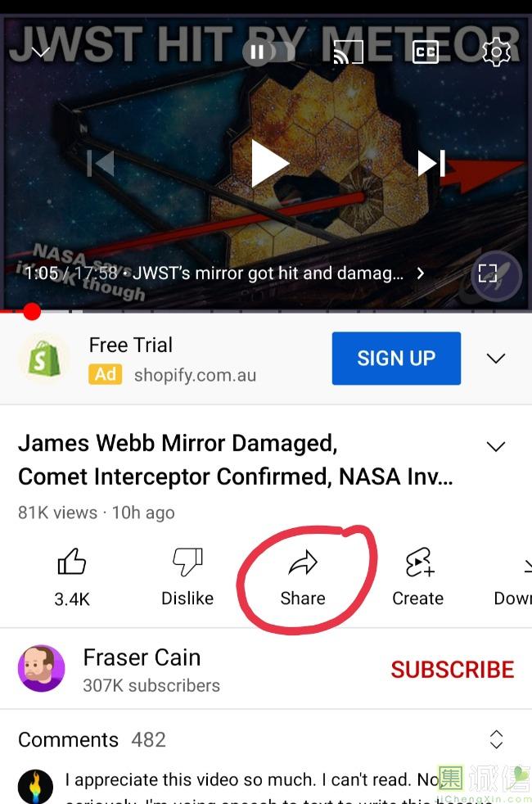This screenshot has height=804, width=532.
Task: Open the Fraser Cain channel avatar
Action: coord(42,669)
